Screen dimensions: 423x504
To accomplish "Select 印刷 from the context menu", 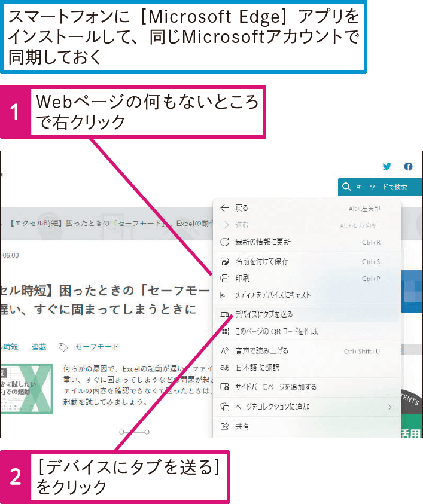I will point(307,278).
